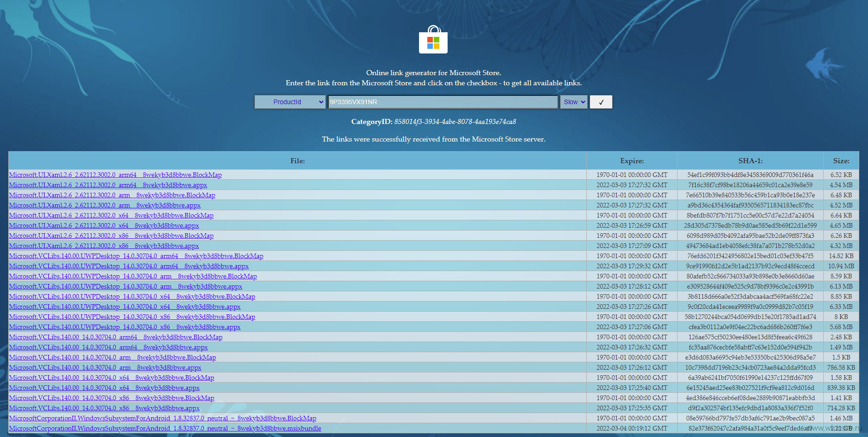Click expire date 2022-03-04 00:19:12 GMT
Viewport: 868px width, 437px height.
click(x=632, y=428)
